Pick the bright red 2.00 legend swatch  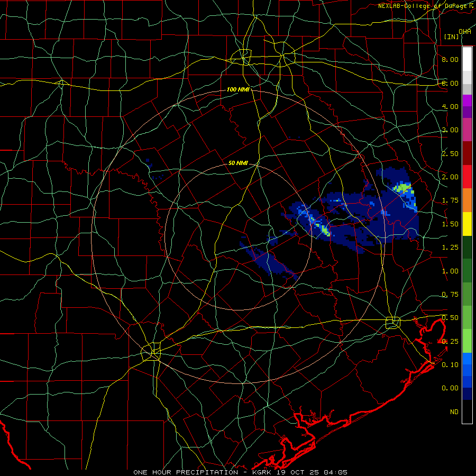[467, 177]
